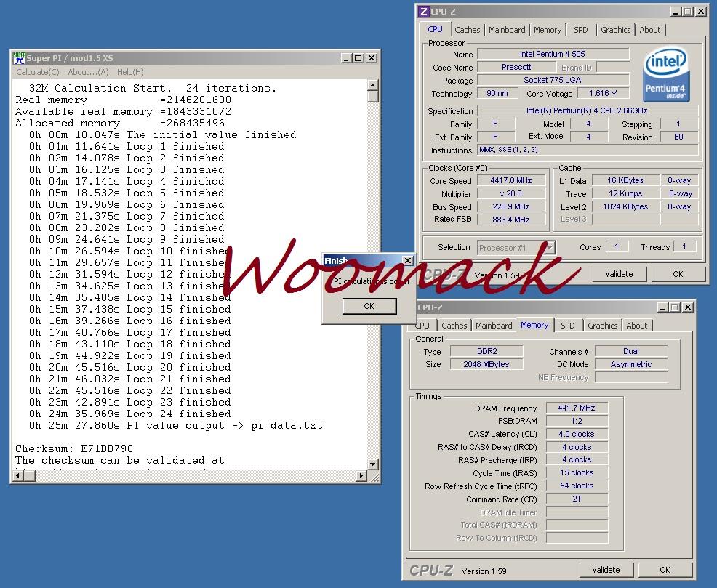Screen dimensions: 717x588
Task: Open Graphics tab in top CPU-Z window
Action: (x=615, y=30)
